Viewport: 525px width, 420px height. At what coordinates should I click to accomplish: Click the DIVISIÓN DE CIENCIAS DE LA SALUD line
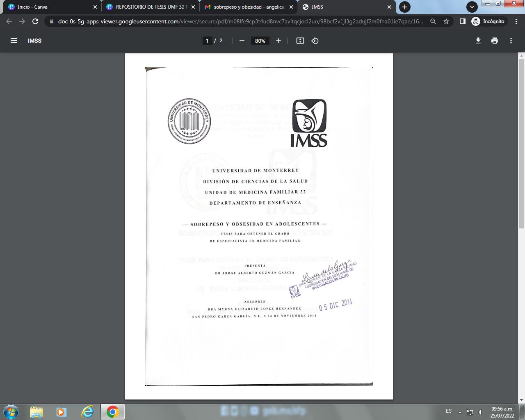pos(255,181)
